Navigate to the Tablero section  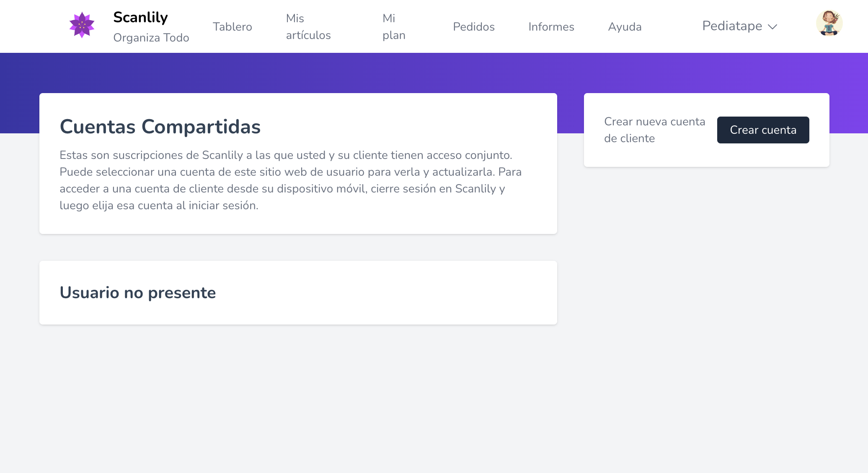coord(232,26)
